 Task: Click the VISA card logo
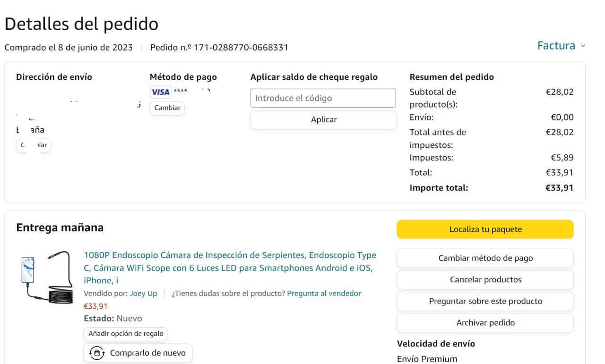160,92
